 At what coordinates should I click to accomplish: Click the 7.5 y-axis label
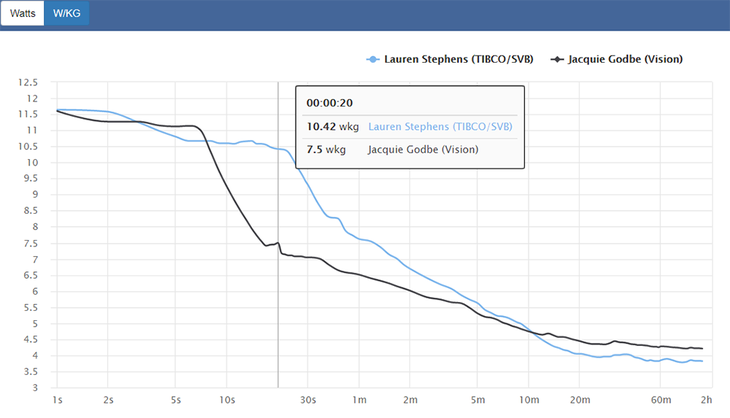pyautogui.click(x=31, y=243)
